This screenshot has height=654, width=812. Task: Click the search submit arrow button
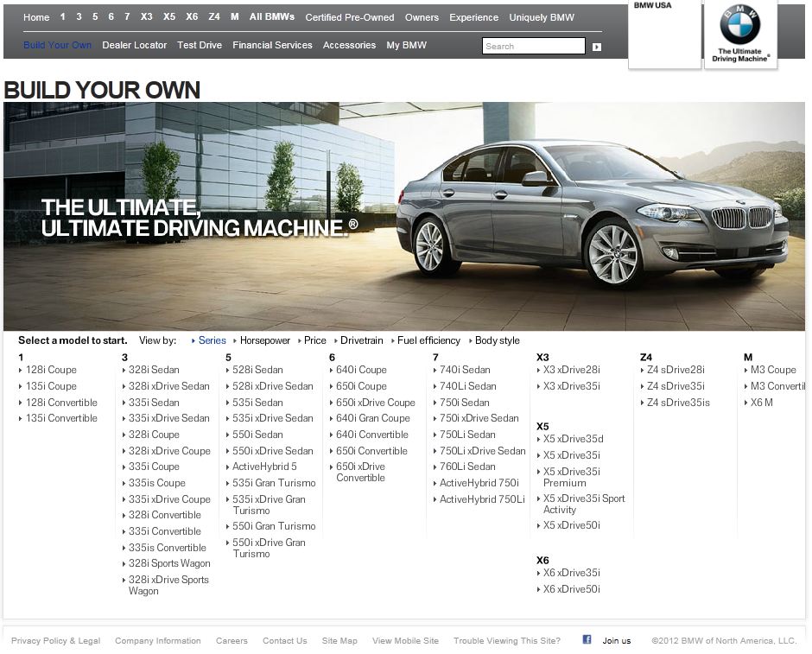pyautogui.click(x=597, y=47)
